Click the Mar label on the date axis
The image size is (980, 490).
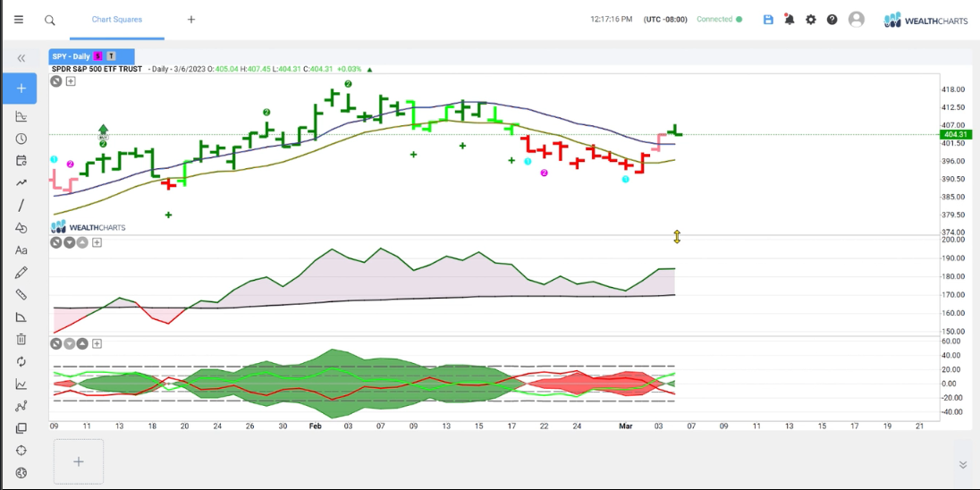coord(626,426)
